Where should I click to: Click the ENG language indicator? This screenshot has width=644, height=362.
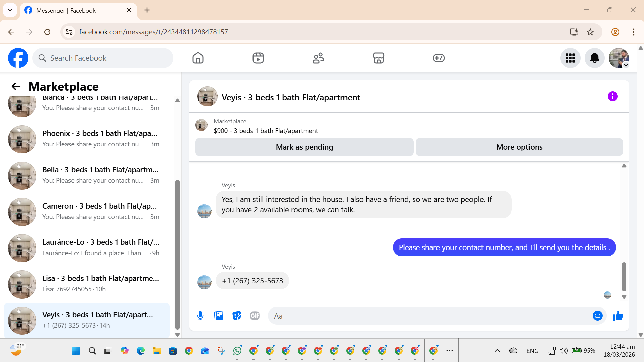point(533,351)
